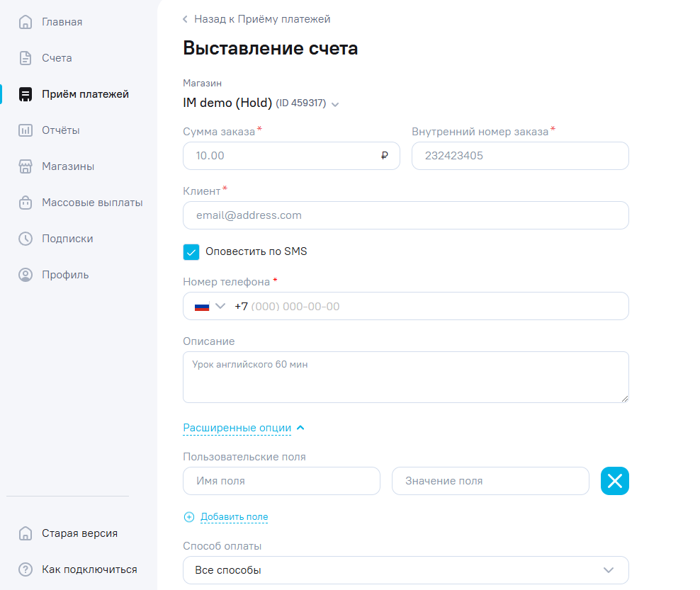Go to Профиль

pos(65,275)
